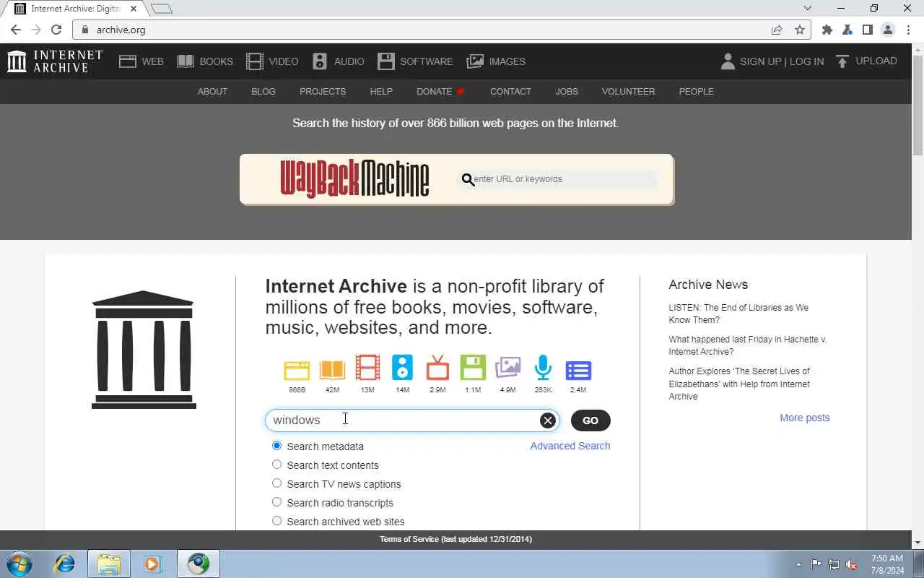This screenshot has height=578, width=924.
Task: Click the Upload arrow icon
Action: click(x=842, y=61)
